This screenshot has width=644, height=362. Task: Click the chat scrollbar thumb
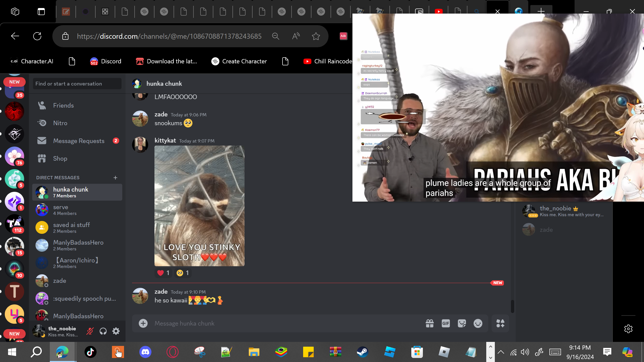click(x=512, y=306)
